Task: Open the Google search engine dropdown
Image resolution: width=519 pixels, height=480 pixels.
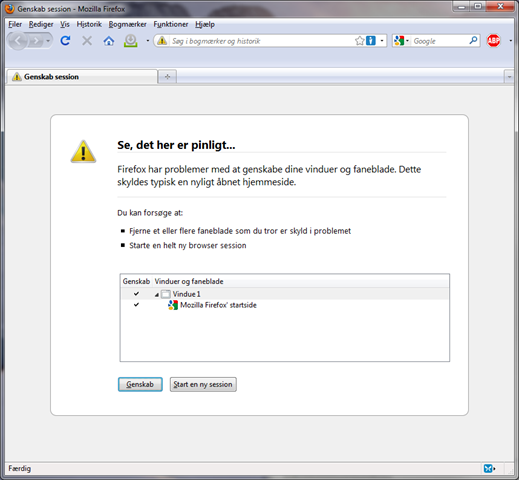Action: coord(401,41)
